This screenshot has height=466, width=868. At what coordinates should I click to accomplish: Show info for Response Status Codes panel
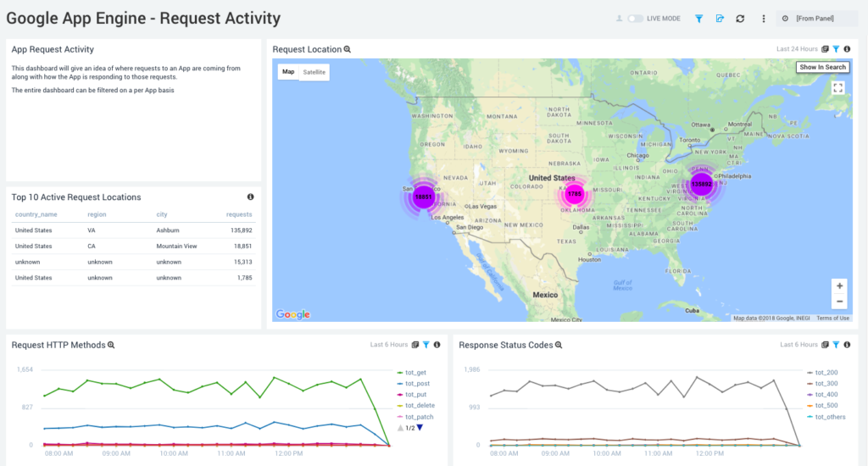tap(847, 345)
